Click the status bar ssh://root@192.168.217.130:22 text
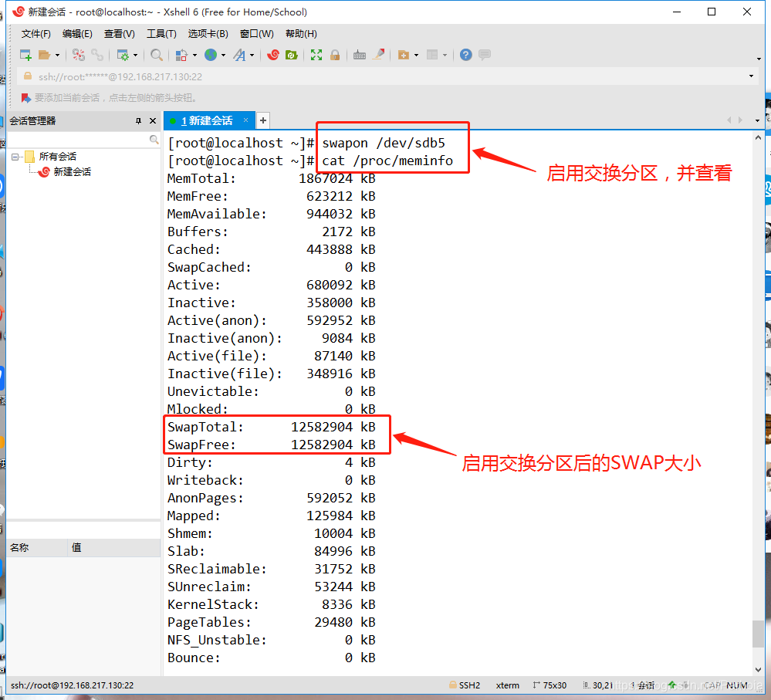Screen dimensions: 771x700 (x=73, y=685)
